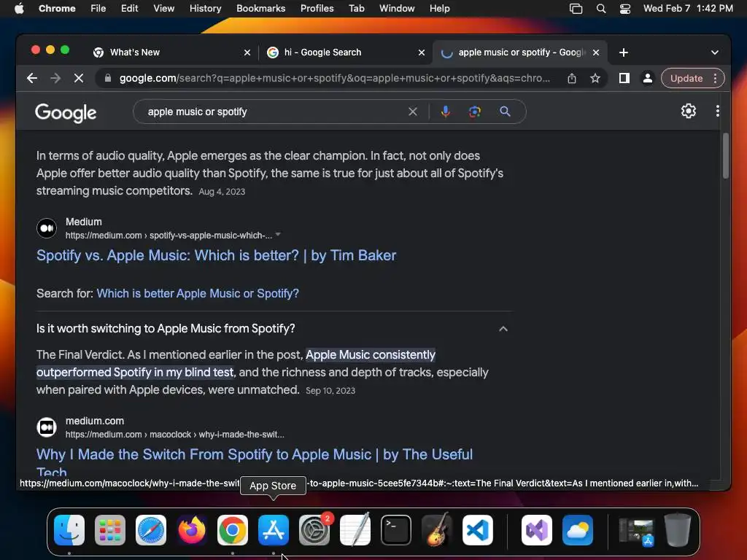Screen dimensions: 747x560
Task: Launch Firefox from the Dock
Action: (192, 530)
